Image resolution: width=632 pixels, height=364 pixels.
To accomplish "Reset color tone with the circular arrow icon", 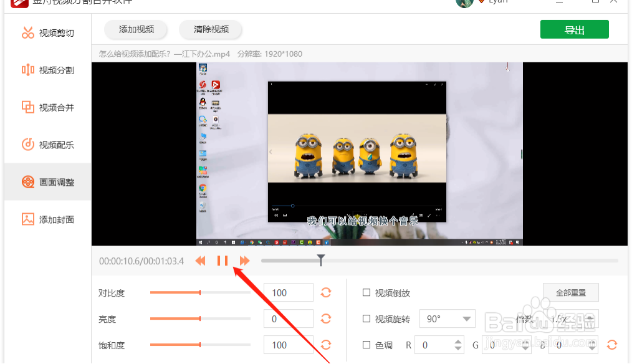I will (x=612, y=345).
